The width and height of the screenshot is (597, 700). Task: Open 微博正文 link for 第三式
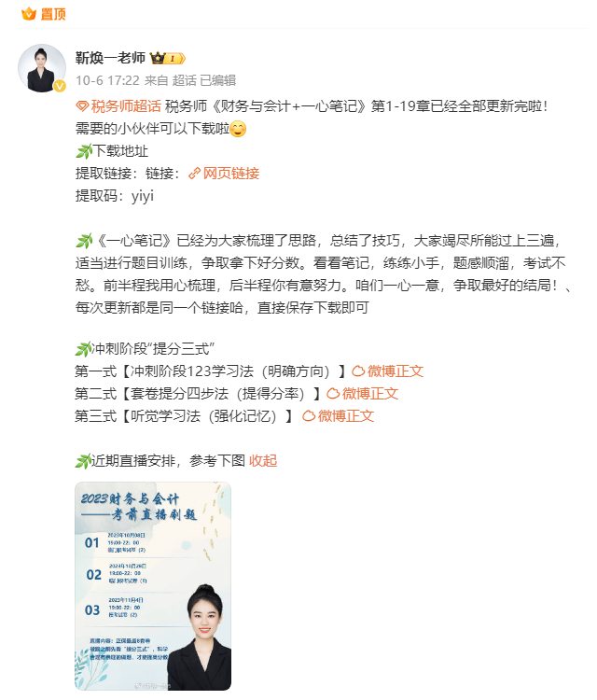[346, 416]
